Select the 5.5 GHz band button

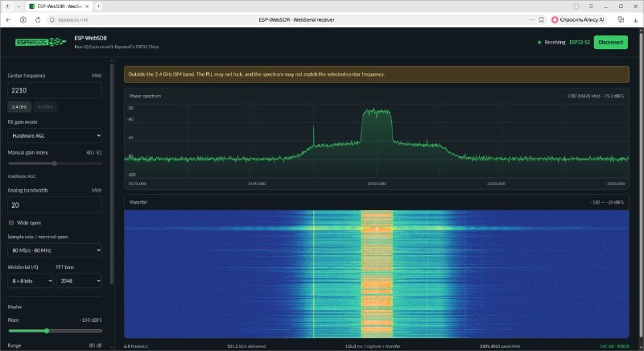46,107
